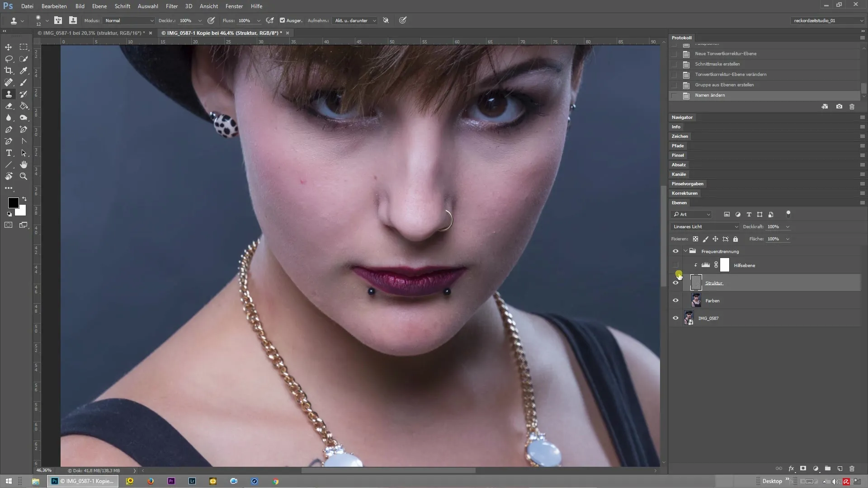Open Fluss flow dropdown arrow
Screen dimensions: 868x488
click(259, 21)
